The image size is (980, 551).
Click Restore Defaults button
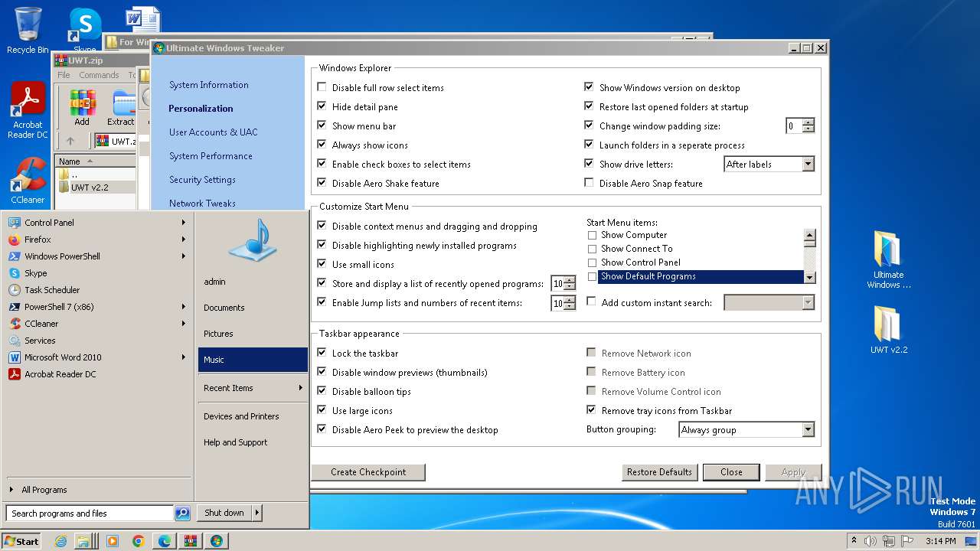click(x=659, y=472)
